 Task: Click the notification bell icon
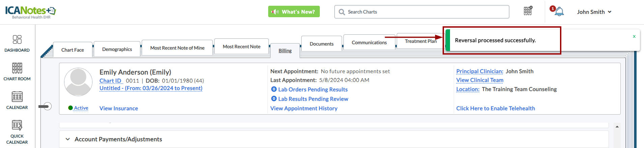coord(559,12)
